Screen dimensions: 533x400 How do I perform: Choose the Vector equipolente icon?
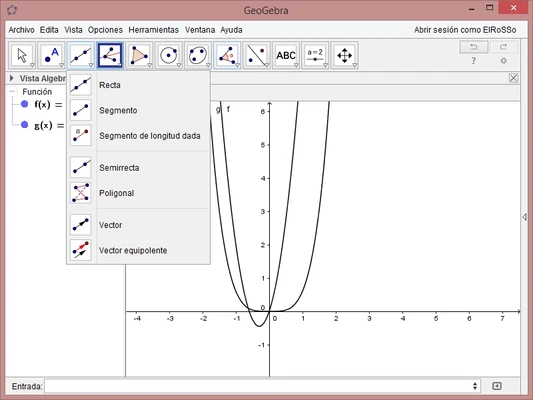tap(81, 250)
